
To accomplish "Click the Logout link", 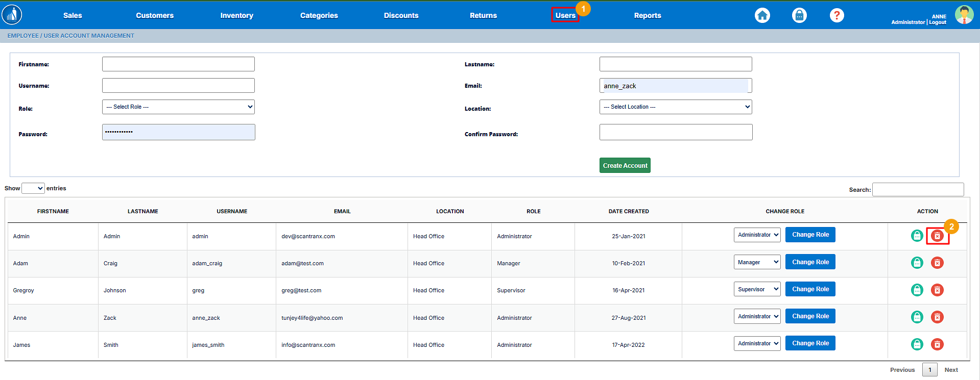I will (938, 22).
